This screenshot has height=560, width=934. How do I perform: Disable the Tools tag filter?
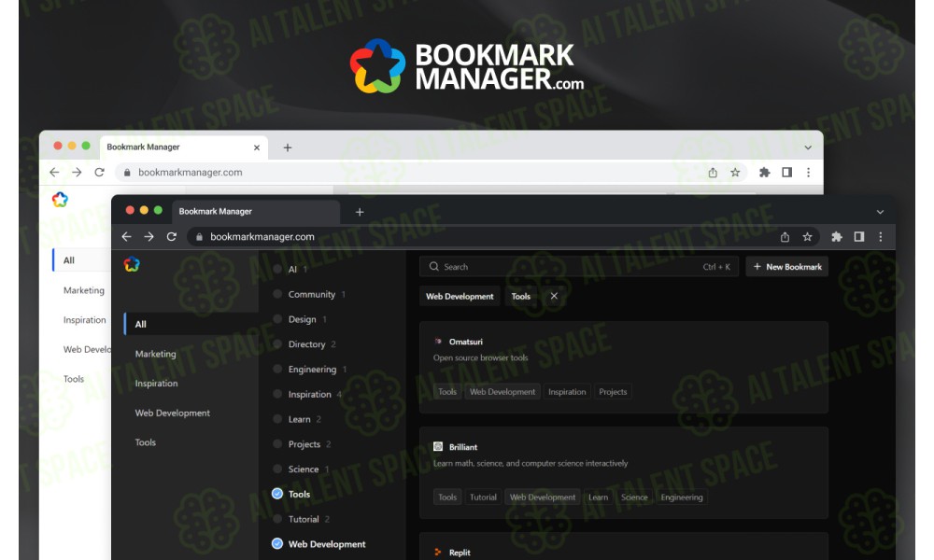coord(277,494)
